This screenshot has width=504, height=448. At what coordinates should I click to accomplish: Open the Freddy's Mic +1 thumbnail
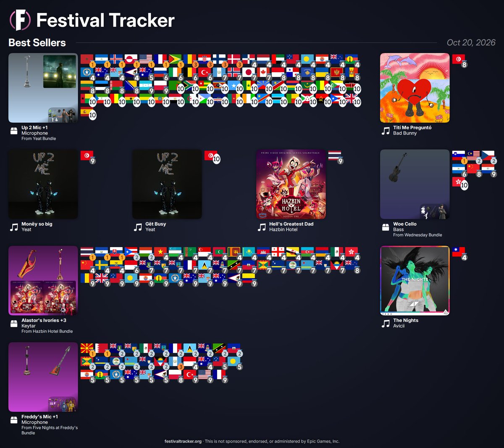[x=43, y=377]
